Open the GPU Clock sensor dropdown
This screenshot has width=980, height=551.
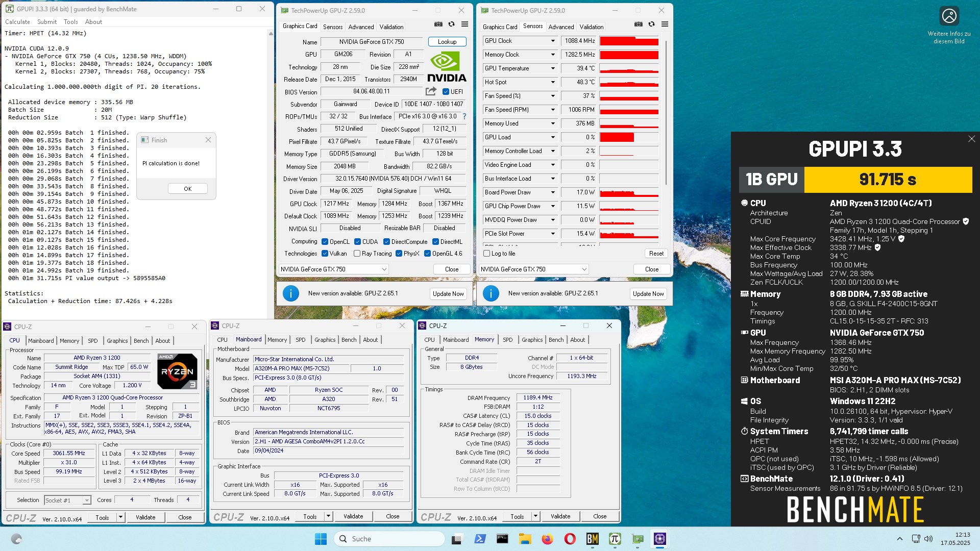(x=552, y=41)
